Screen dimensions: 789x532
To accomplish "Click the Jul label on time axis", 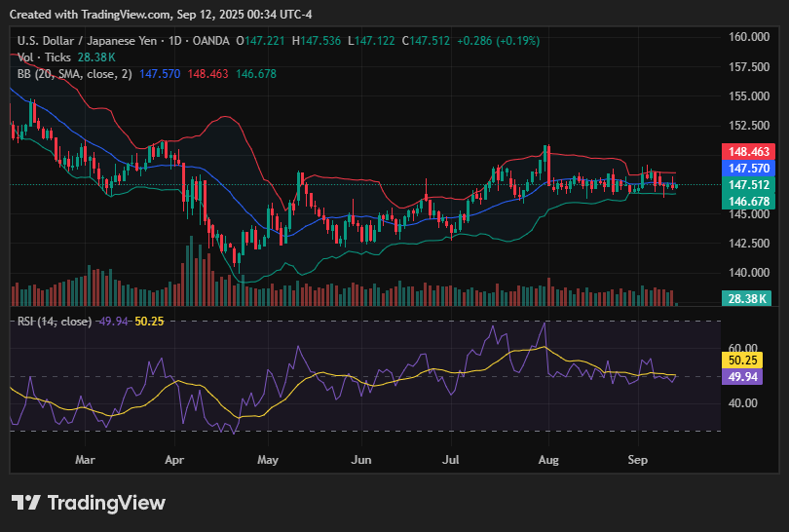I will pyautogui.click(x=450, y=460).
